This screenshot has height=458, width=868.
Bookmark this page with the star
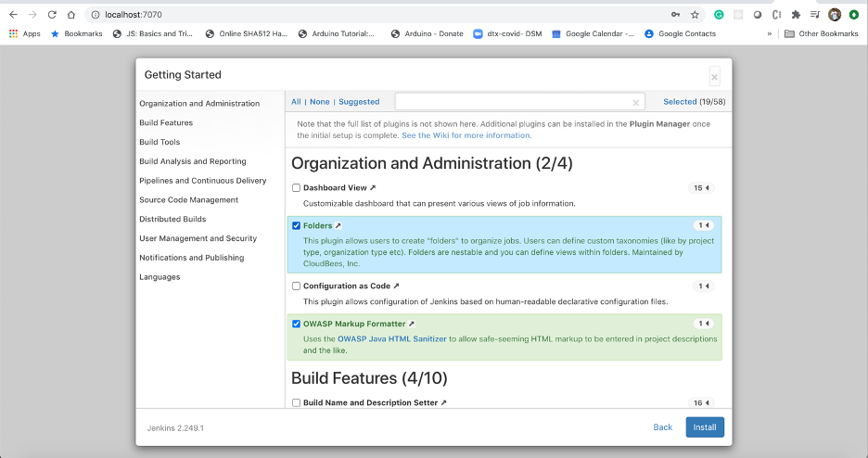695,15
